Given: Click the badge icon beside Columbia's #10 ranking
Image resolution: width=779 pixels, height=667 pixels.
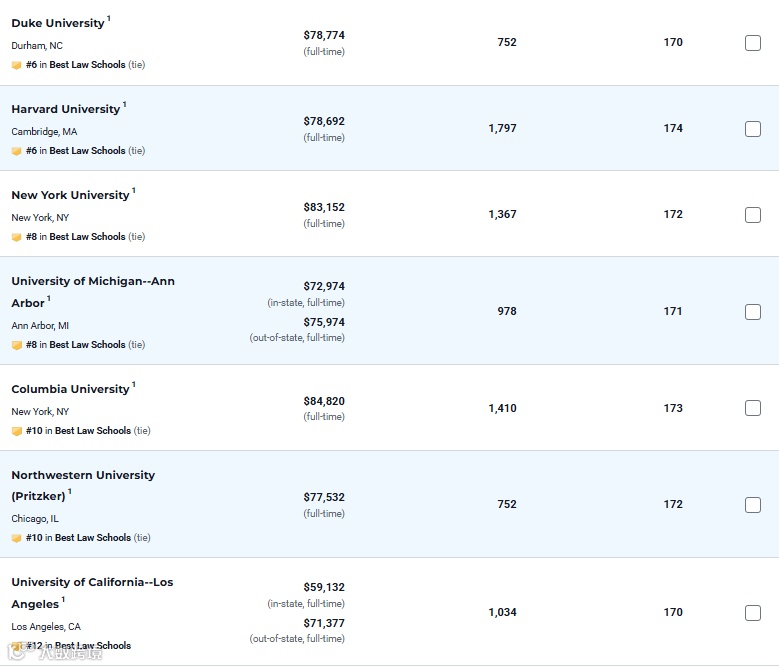Looking at the screenshot, I should [x=16, y=431].
